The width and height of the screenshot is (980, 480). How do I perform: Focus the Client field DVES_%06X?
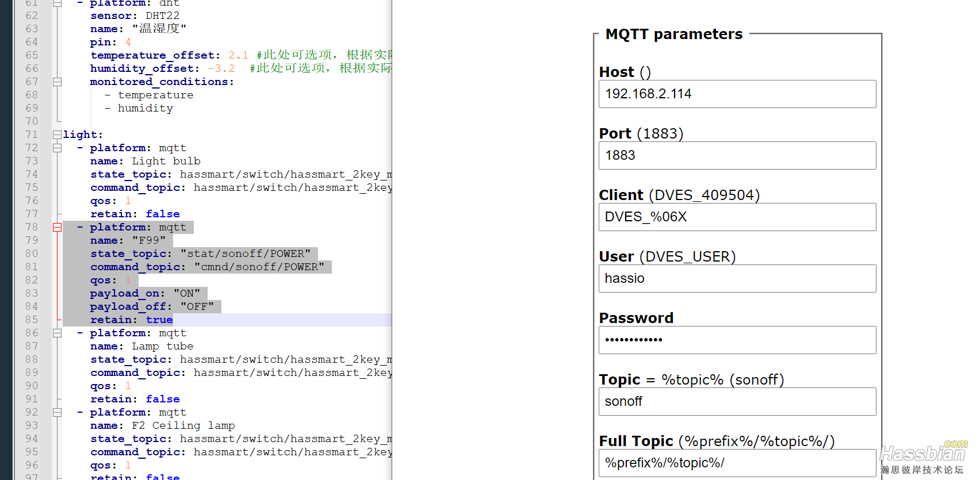point(737,217)
